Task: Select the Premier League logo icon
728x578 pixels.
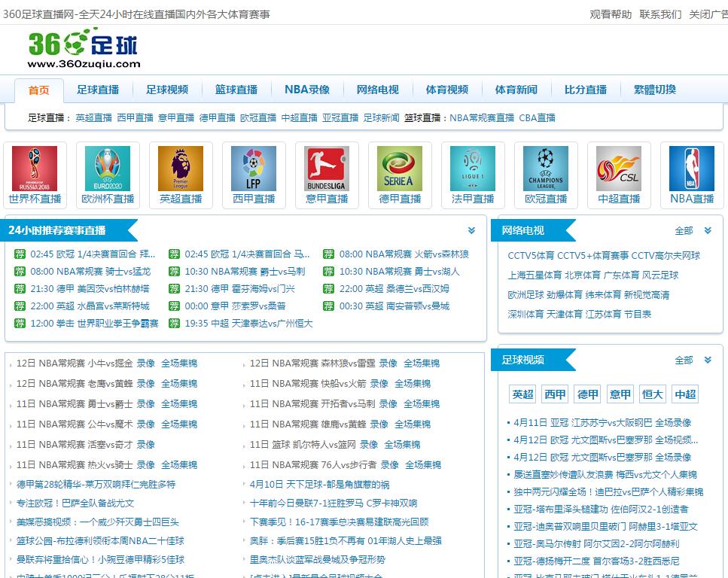Action: [x=181, y=169]
